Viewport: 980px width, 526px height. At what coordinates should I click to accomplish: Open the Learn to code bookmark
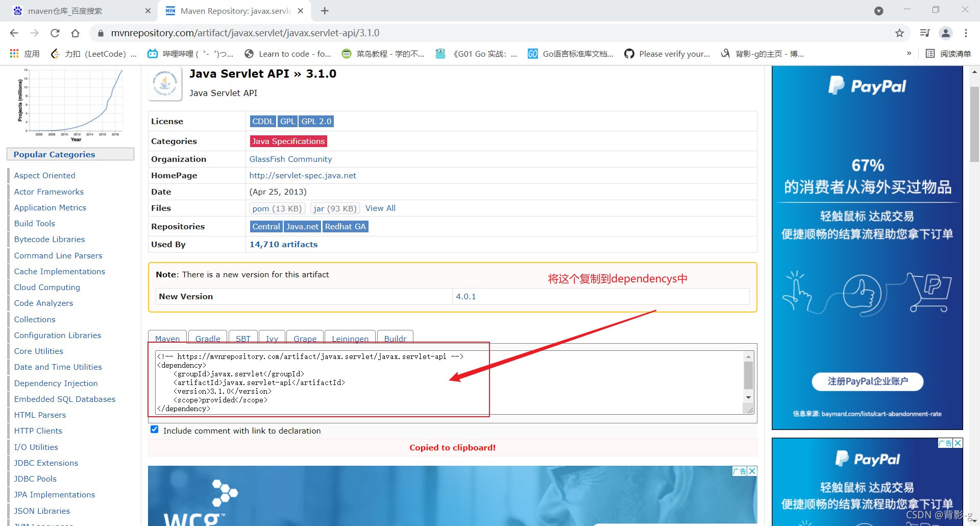(x=288, y=54)
